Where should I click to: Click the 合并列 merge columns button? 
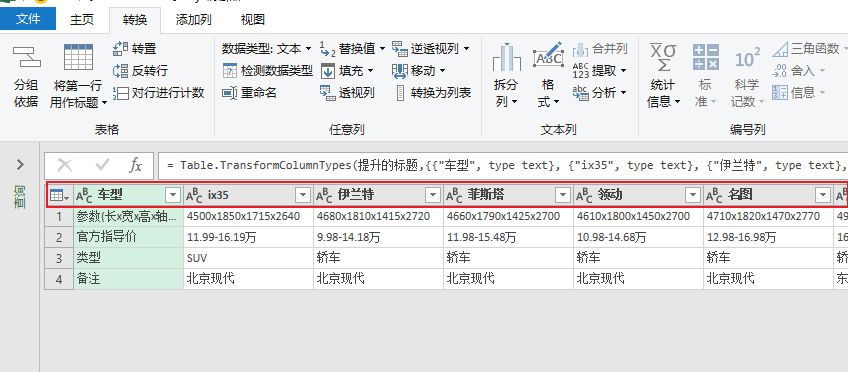point(600,49)
